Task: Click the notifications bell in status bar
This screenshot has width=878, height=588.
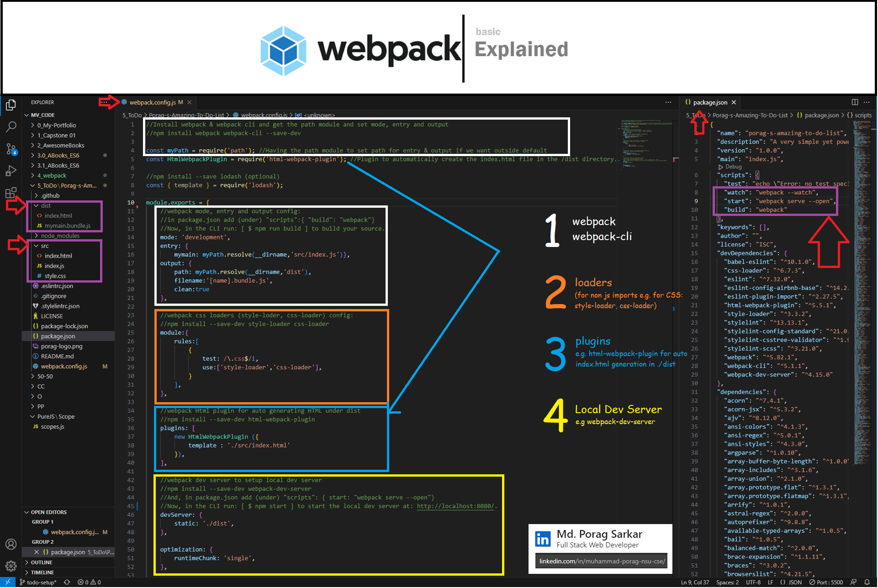Action: 867,582
